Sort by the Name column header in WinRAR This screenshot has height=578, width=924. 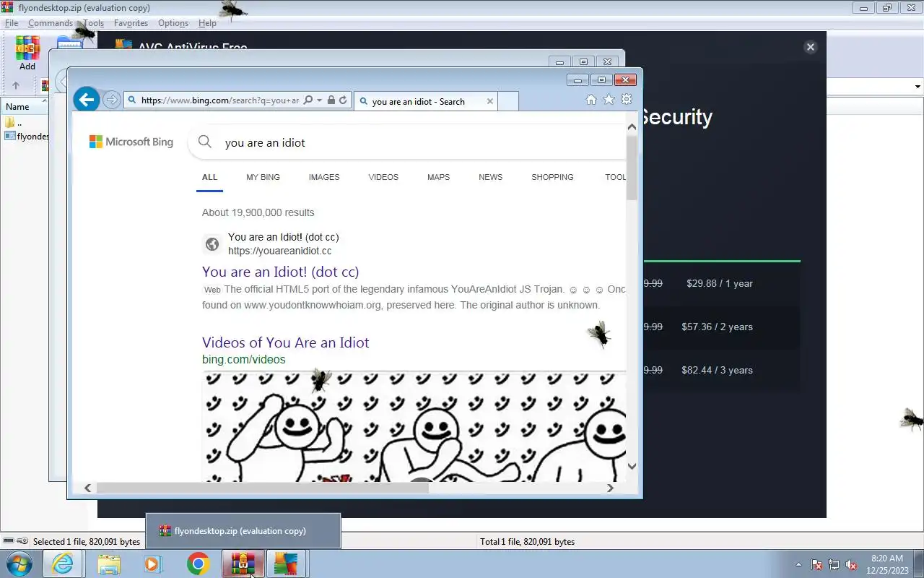[x=25, y=106]
